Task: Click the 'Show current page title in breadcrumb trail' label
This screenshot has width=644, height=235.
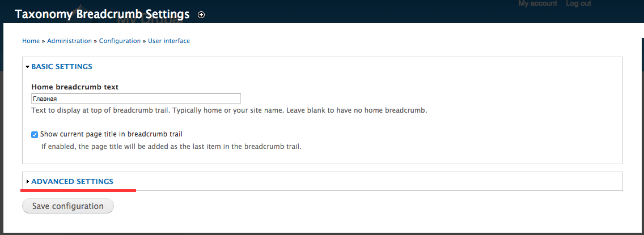Action: click(111, 134)
